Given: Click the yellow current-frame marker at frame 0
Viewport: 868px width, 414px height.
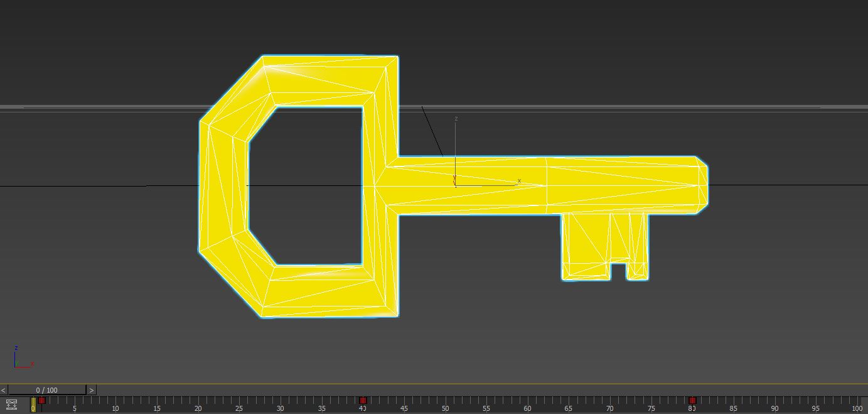Looking at the screenshot, I should pos(33,405).
